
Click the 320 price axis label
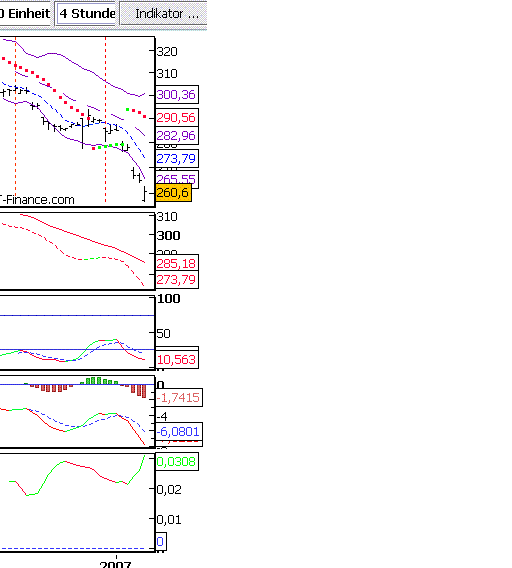[167, 52]
